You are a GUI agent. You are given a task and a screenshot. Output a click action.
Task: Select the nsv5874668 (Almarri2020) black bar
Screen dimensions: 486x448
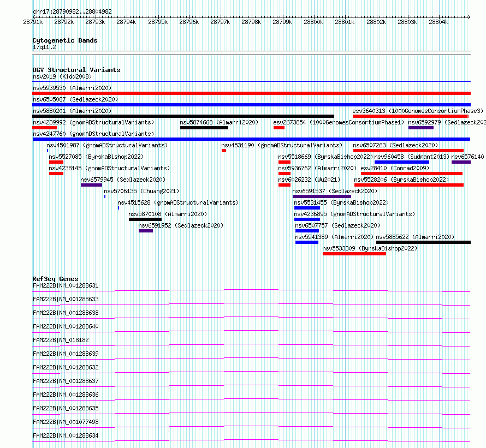click(204, 128)
